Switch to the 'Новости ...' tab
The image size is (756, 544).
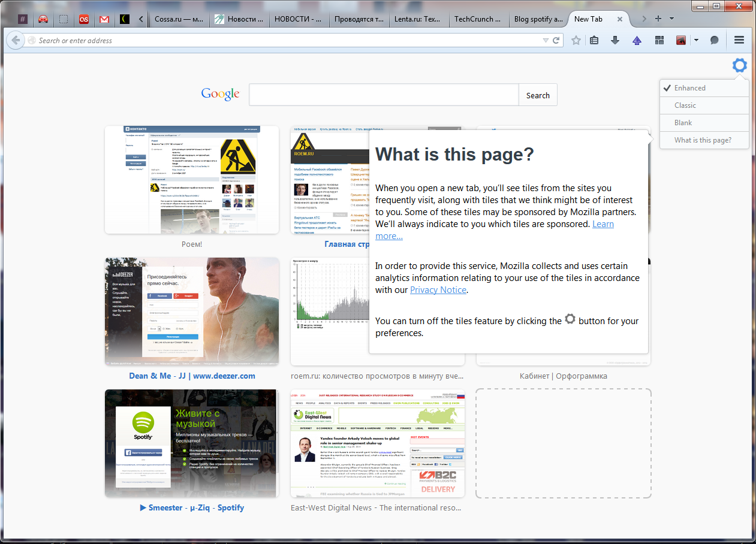[x=239, y=19]
